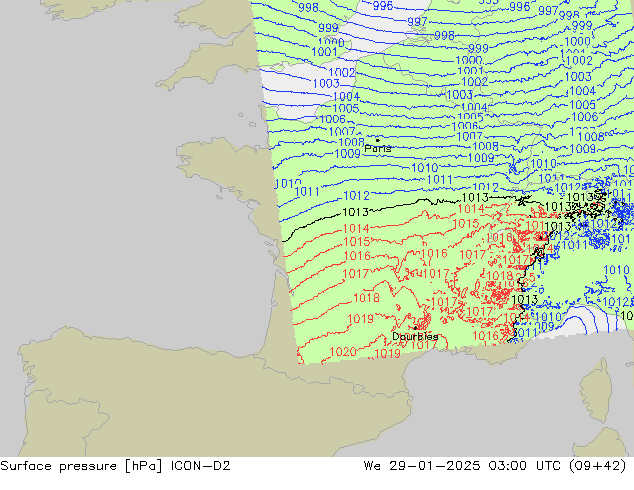Click the red 1020 isobar label
634x490 pixels.
pos(343,352)
